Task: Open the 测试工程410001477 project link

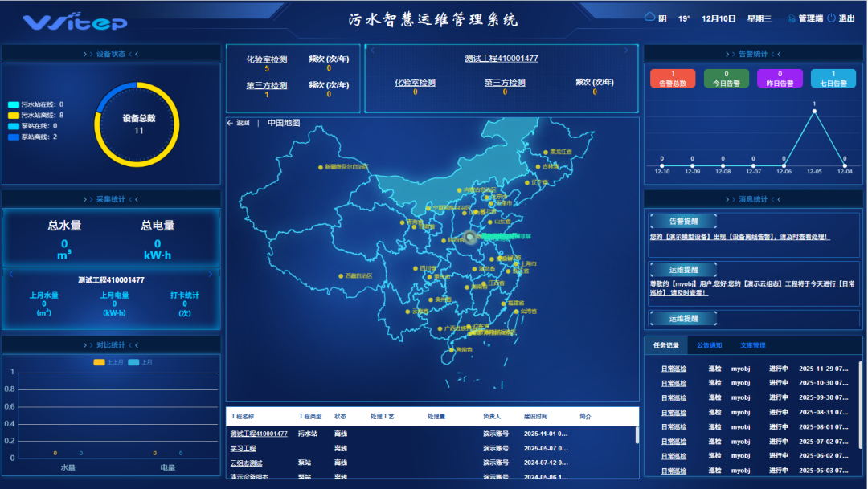Action: [257, 432]
